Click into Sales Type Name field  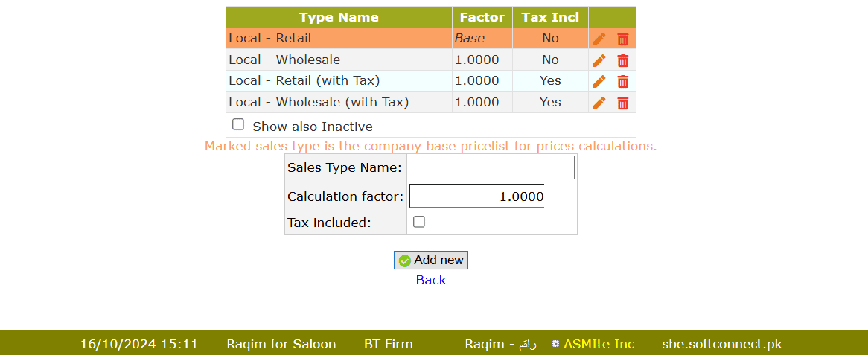491,167
